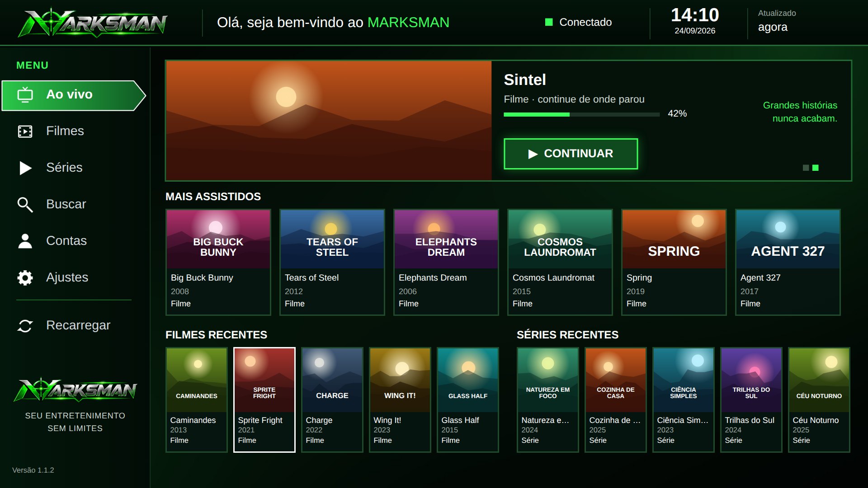868x488 pixels.
Task: Click the Contas person icon
Action: click(x=25, y=241)
